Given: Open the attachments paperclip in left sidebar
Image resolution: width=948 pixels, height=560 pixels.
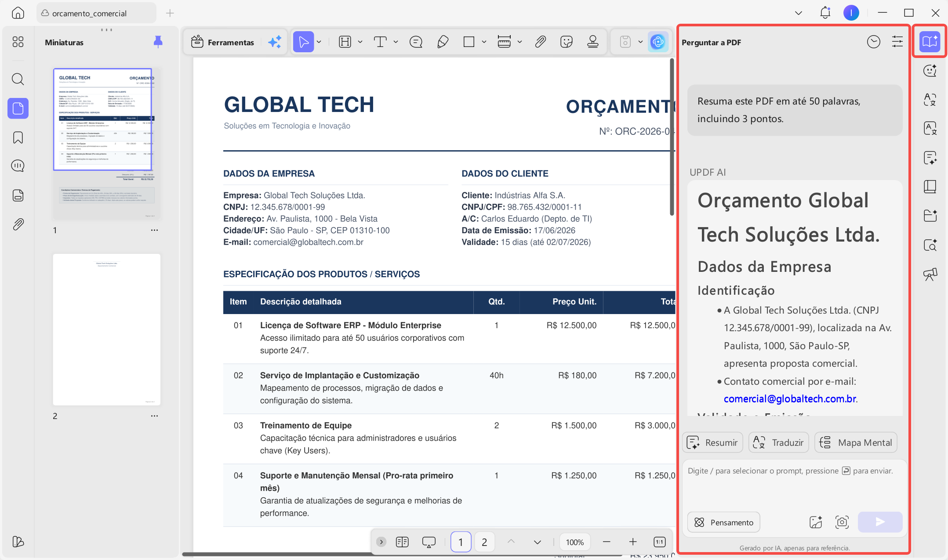Looking at the screenshot, I should point(18,224).
